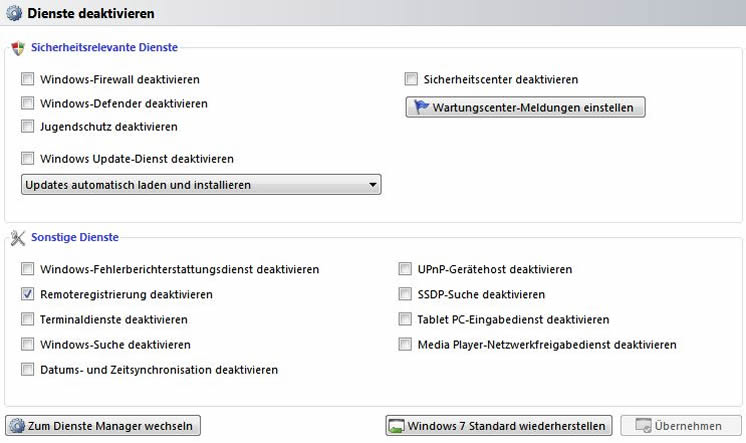This screenshot has height=443, width=746.
Task: Uncheck Remoteregistrierung deaktivieren
Action: pos(28,294)
